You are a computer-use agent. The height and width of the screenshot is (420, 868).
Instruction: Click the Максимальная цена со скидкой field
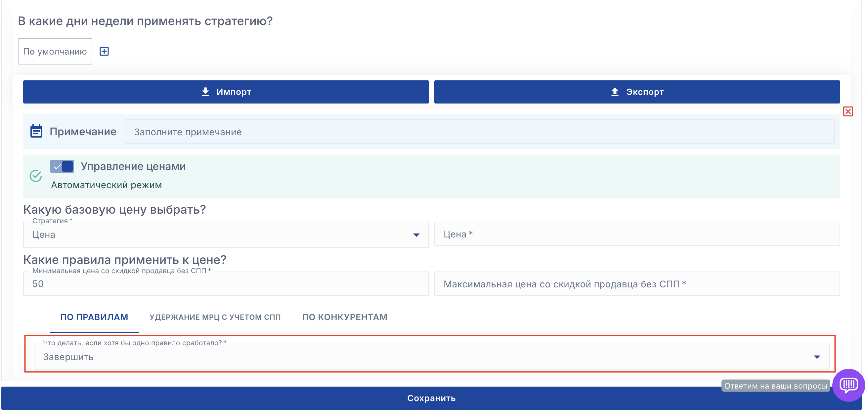637,284
